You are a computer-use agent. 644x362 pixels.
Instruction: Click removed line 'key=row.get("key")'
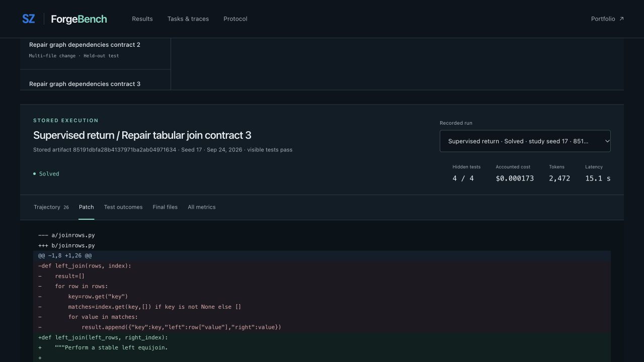[322, 297]
